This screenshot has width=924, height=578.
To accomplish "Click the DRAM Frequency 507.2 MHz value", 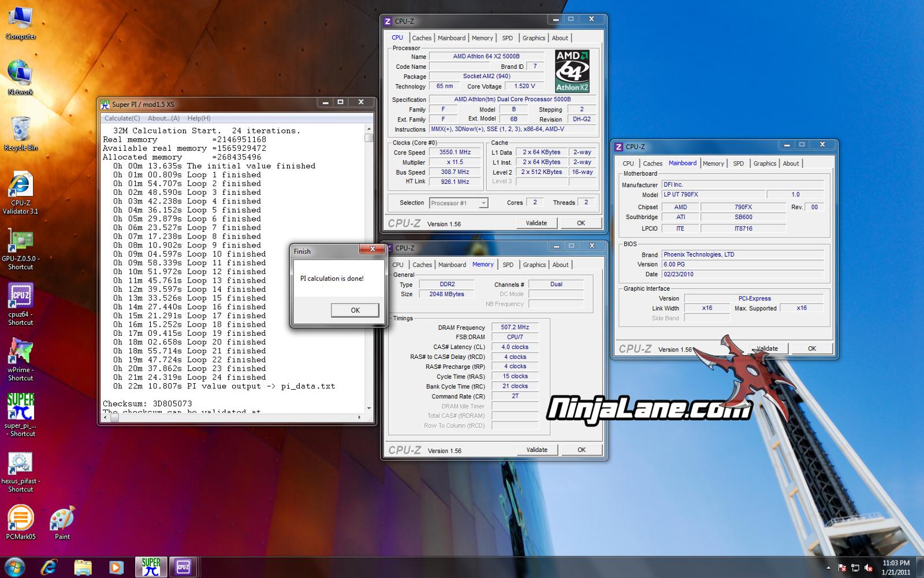I will click(x=515, y=327).
